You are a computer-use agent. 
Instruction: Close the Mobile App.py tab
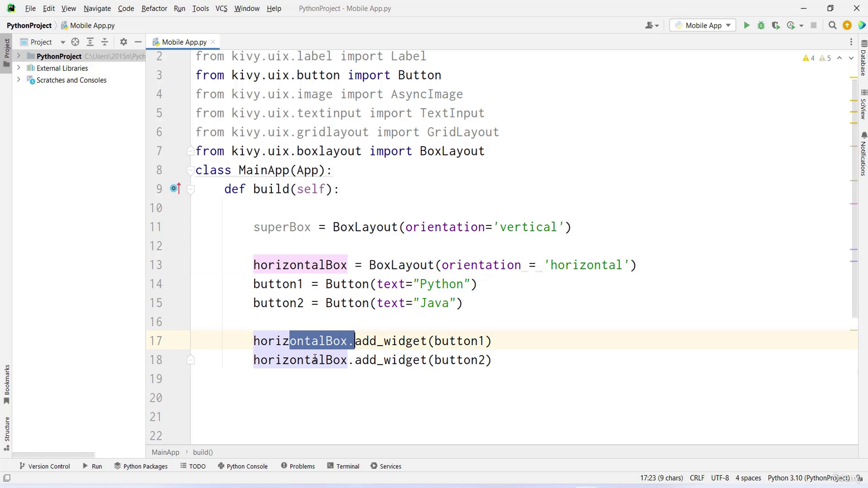pos(213,42)
